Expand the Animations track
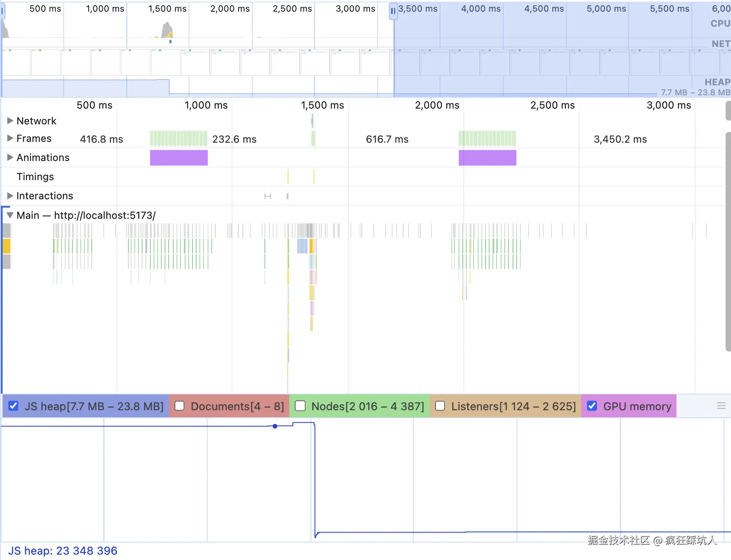The width and height of the screenshot is (731, 560). point(10,157)
